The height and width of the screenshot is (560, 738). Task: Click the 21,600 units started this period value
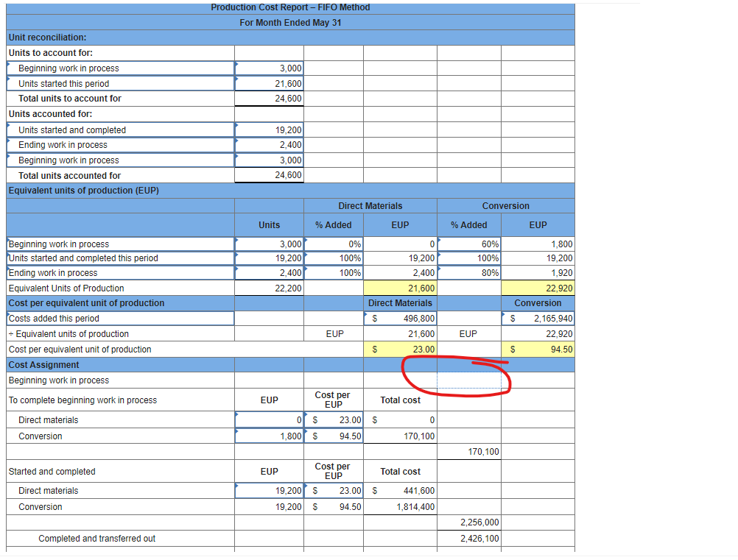point(270,83)
